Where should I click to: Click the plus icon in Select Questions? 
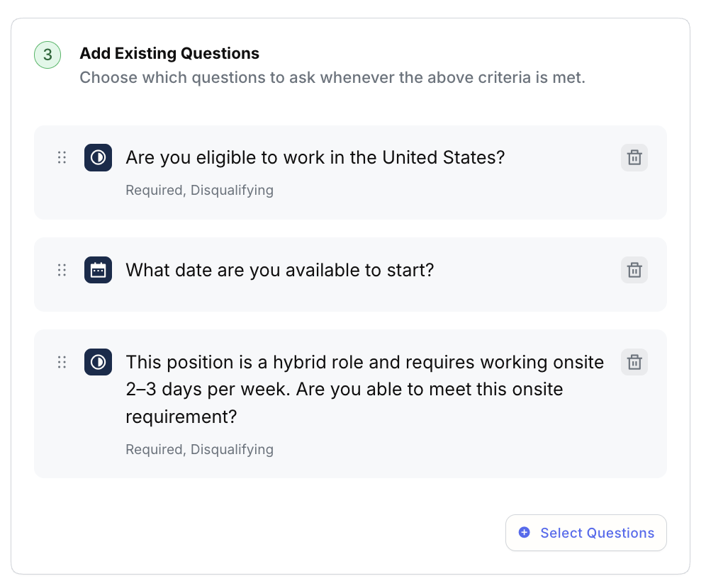click(525, 533)
